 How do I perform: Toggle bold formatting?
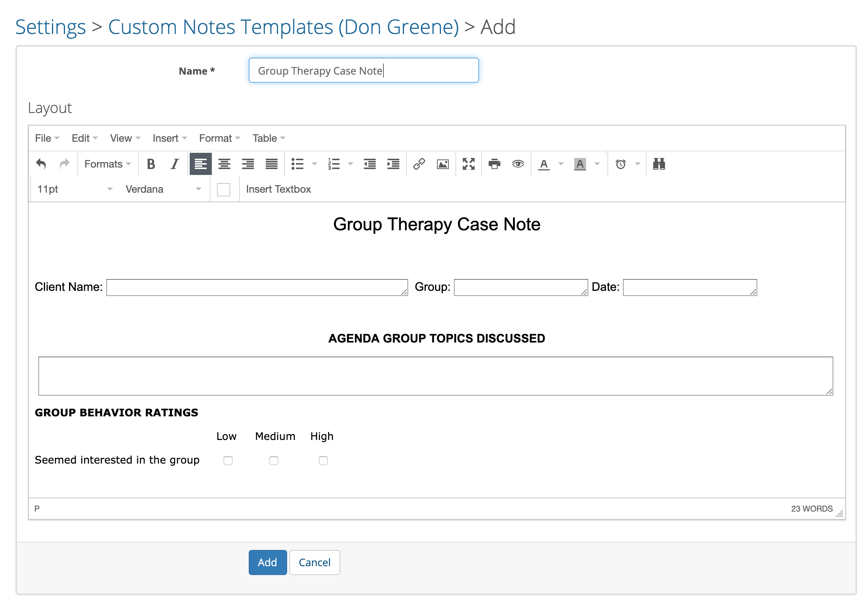click(x=151, y=164)
